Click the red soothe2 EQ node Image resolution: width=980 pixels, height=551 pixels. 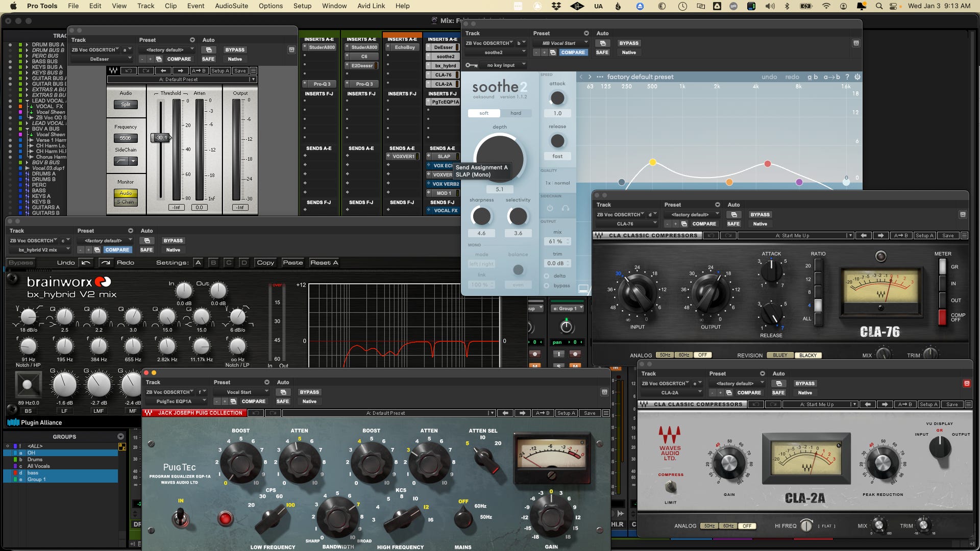[x=767, y=164]
